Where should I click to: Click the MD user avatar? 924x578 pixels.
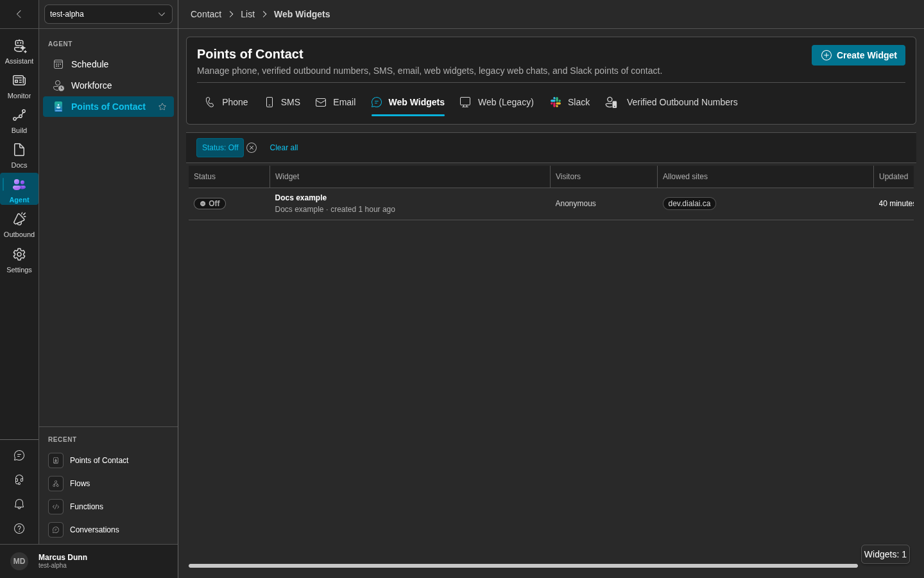pos(19,561)
